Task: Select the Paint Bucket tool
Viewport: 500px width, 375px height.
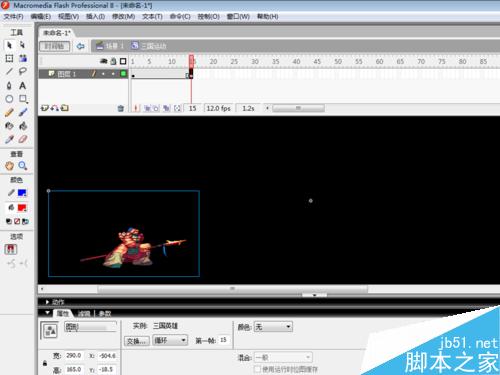Action: tap(23, 126)
